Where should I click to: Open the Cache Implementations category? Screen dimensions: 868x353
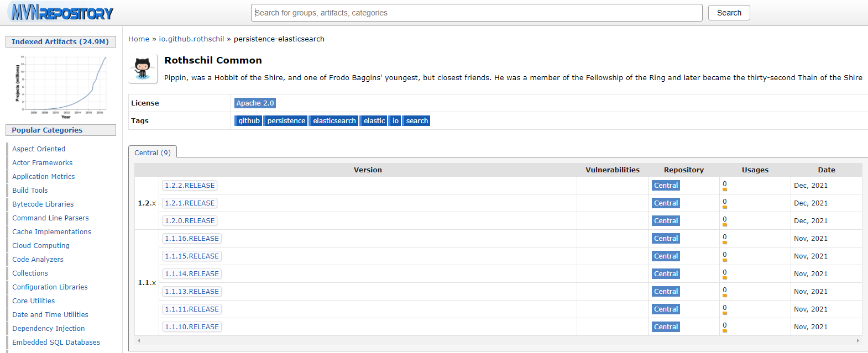point(52,232)
